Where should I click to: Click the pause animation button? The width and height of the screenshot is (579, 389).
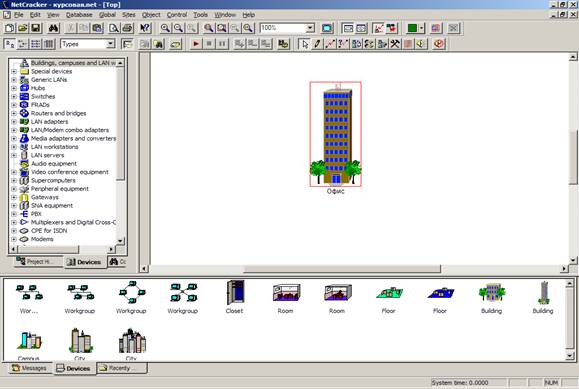point(222,44)
